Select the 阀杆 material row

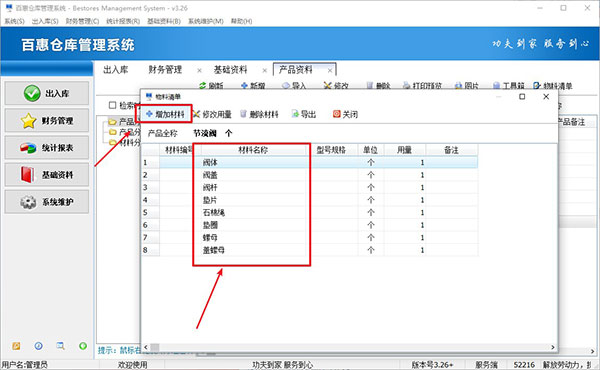[310, 187]
